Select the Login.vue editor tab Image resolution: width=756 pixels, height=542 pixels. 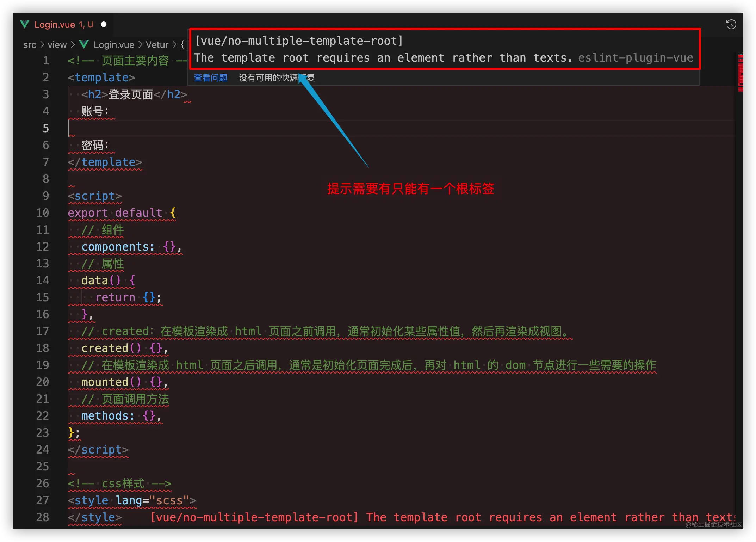pos(55,24)
